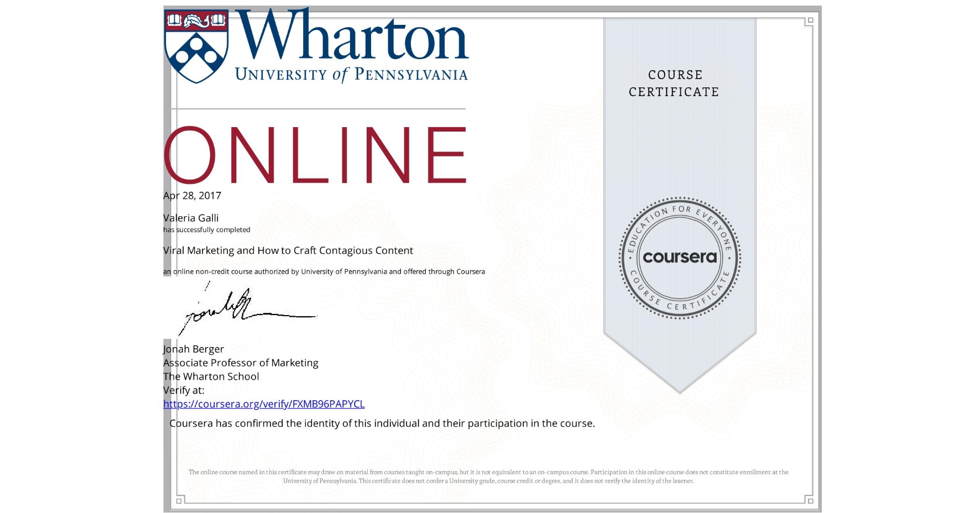980x513 pixels.
Task: Click the non-credit course authorization line
Action: [x=324, y=271]
